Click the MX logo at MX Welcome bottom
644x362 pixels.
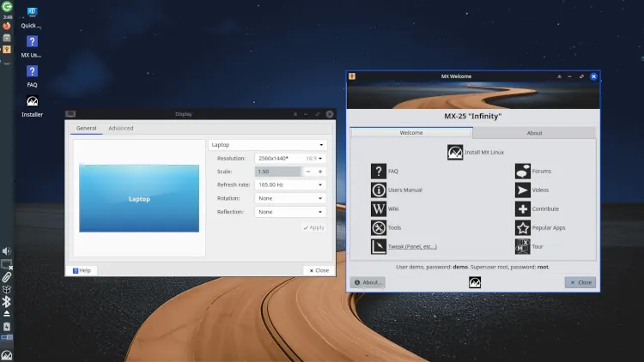(x=475, y=282)
